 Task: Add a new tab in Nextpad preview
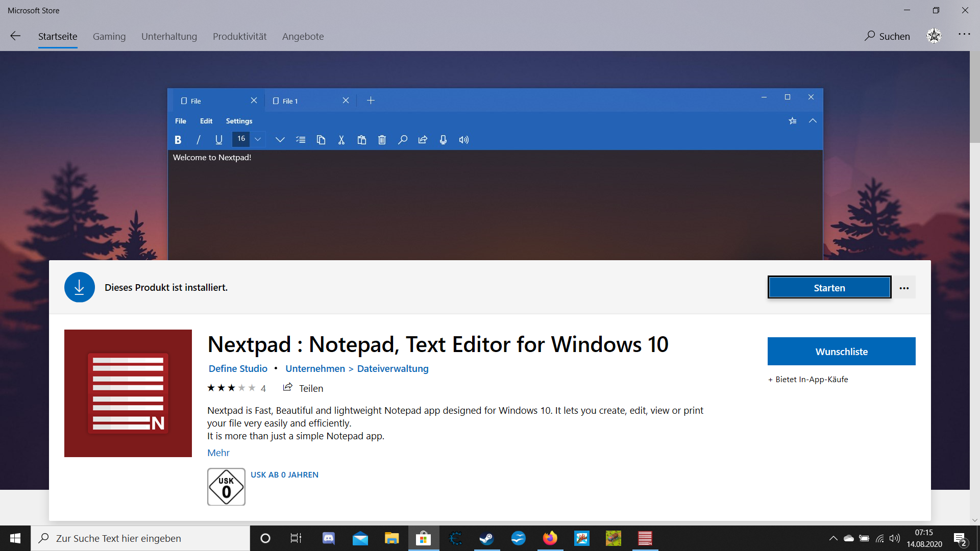[371, 101]
